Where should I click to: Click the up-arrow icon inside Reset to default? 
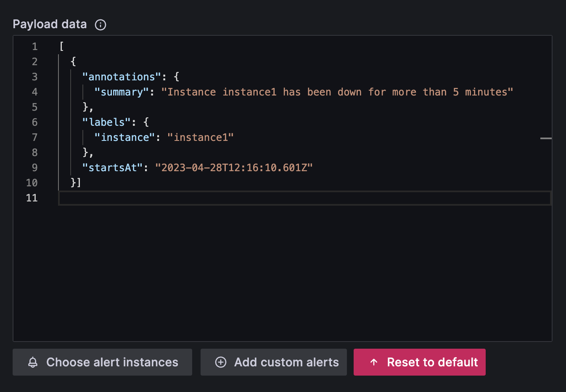coord(374,362)
